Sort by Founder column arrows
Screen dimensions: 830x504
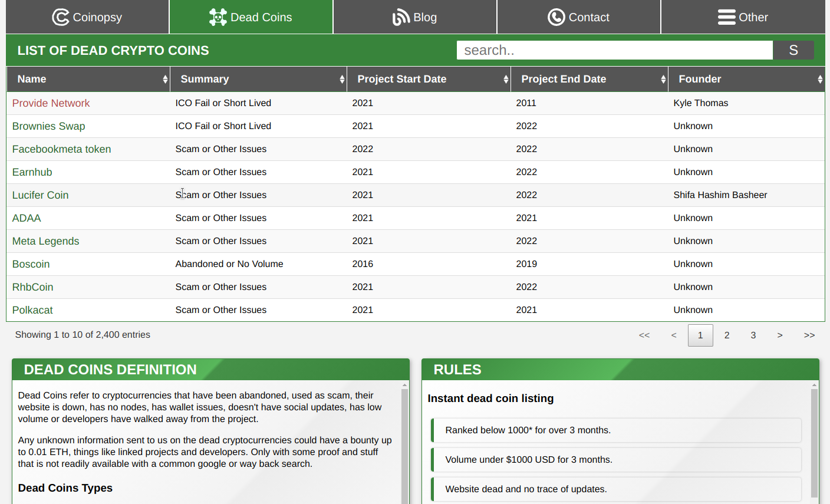pos(820,79)
